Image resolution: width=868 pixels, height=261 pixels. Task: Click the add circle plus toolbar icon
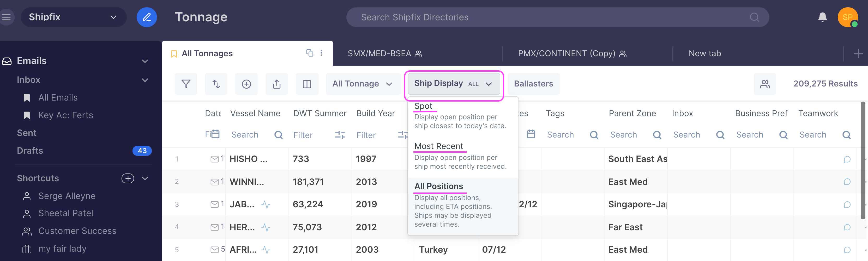(x=246, y=84)
